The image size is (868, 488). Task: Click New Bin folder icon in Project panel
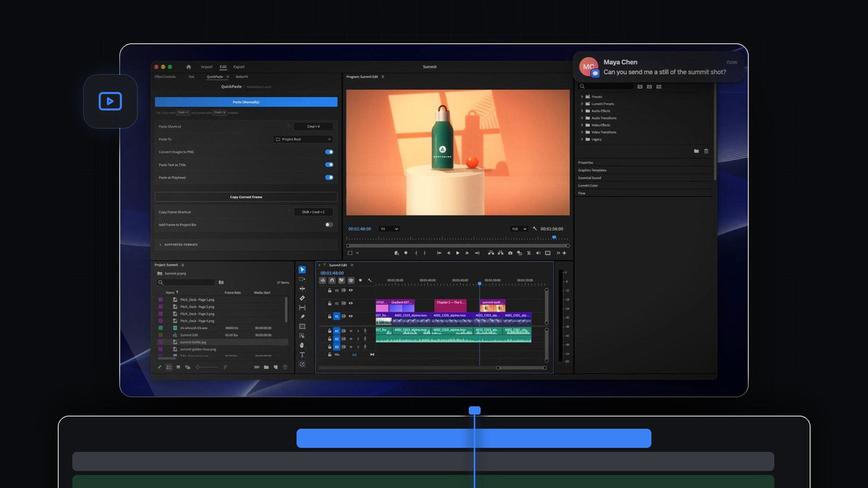[266, 367]
